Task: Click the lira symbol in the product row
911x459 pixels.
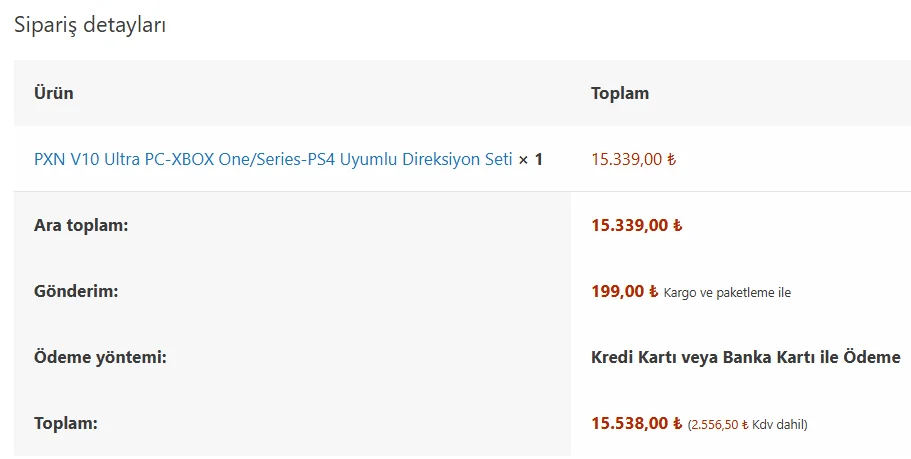Action: (x=671, y=159)
